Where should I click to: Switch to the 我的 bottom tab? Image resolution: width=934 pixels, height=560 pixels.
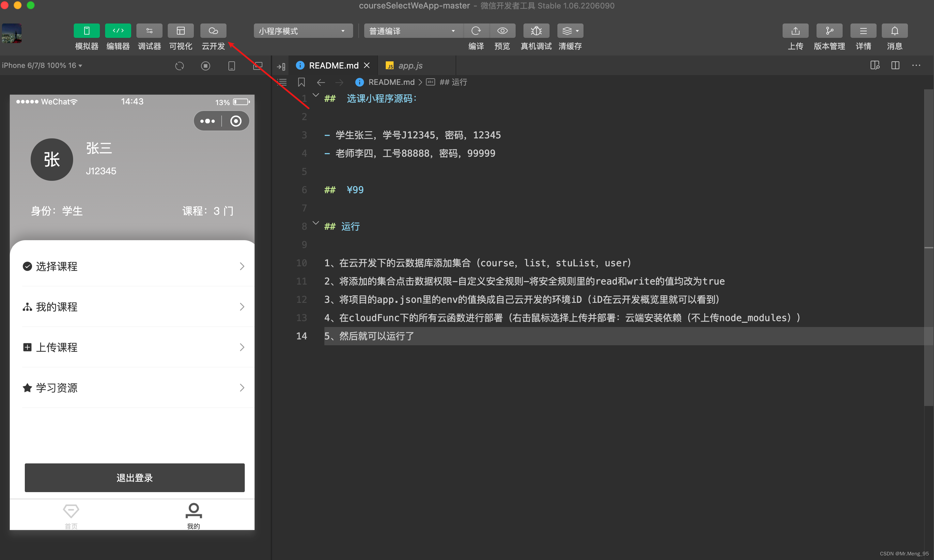click(x=194, y=516)
